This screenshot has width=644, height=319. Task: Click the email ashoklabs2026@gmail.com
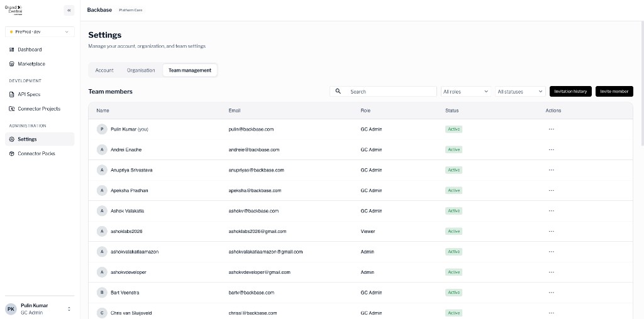coord(257,231)
